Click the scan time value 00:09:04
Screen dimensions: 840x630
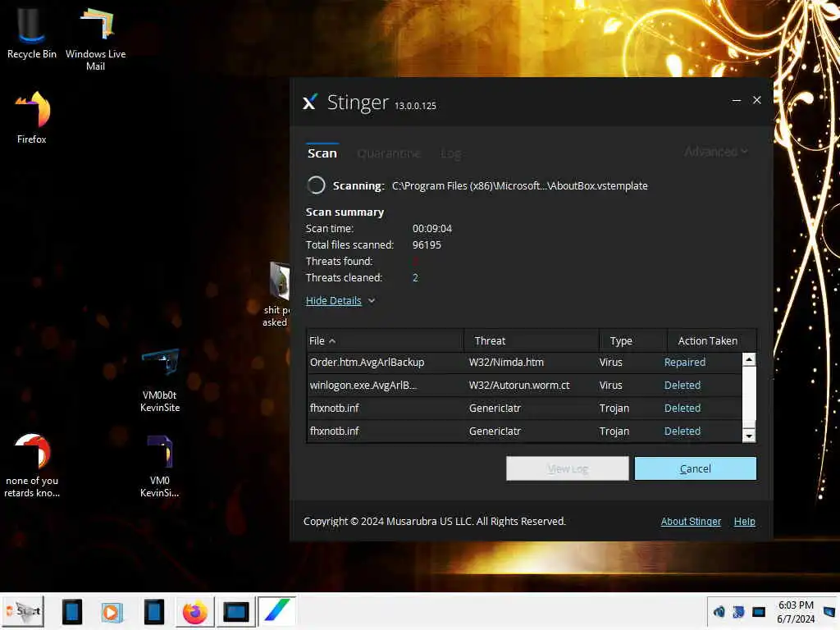click(x=431, y=228)
